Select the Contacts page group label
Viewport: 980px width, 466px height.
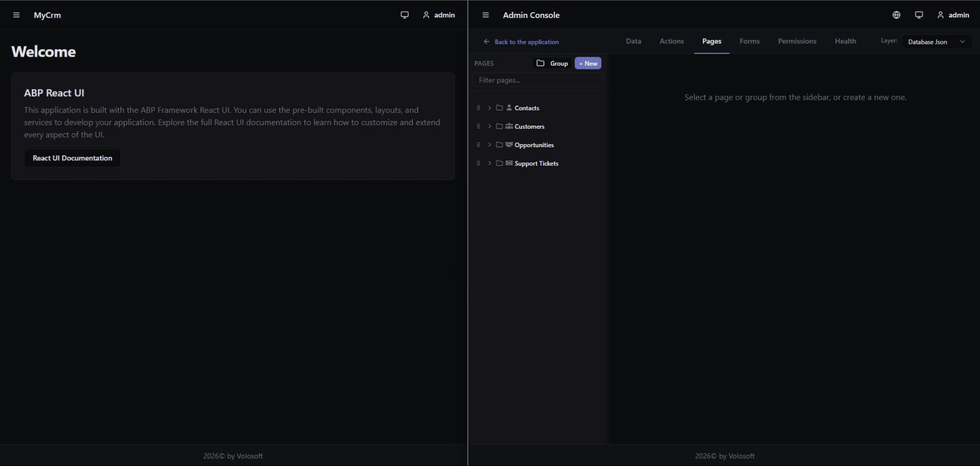527,108
